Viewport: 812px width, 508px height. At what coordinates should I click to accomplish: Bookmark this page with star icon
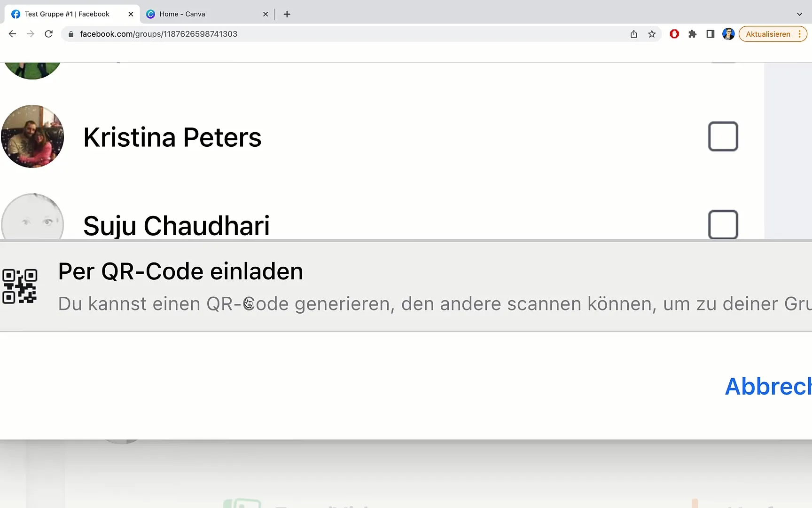coord(651,34)
